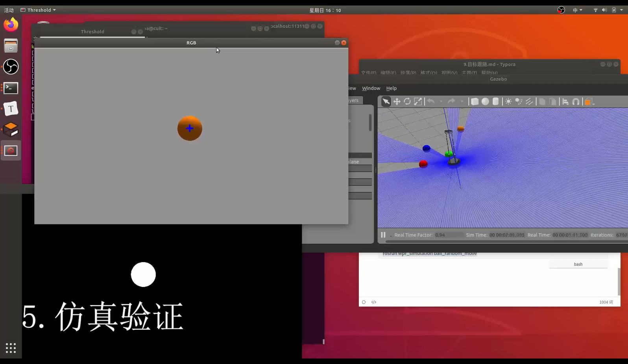
Task: Click the white blob in the Threshold image
Action: (143, 274)
